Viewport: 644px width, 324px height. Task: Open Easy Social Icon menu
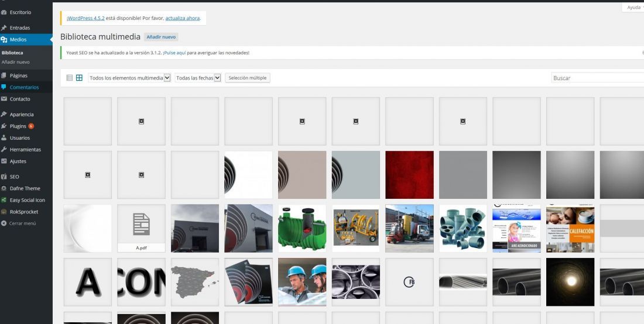pyautogui.click(x=26, y=200)
